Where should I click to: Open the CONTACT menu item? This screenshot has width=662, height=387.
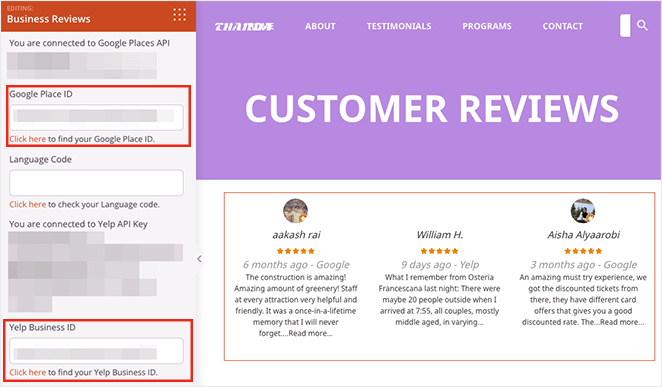pos(562,26)
